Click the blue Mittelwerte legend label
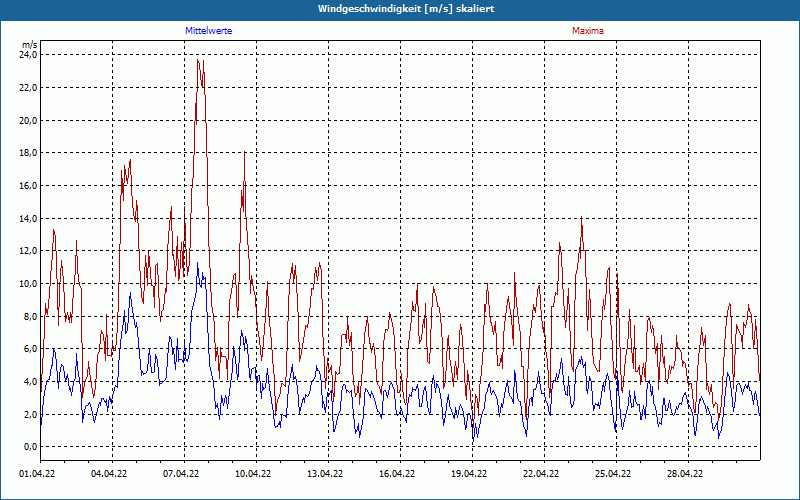The image size is (800, 500). 209,31
